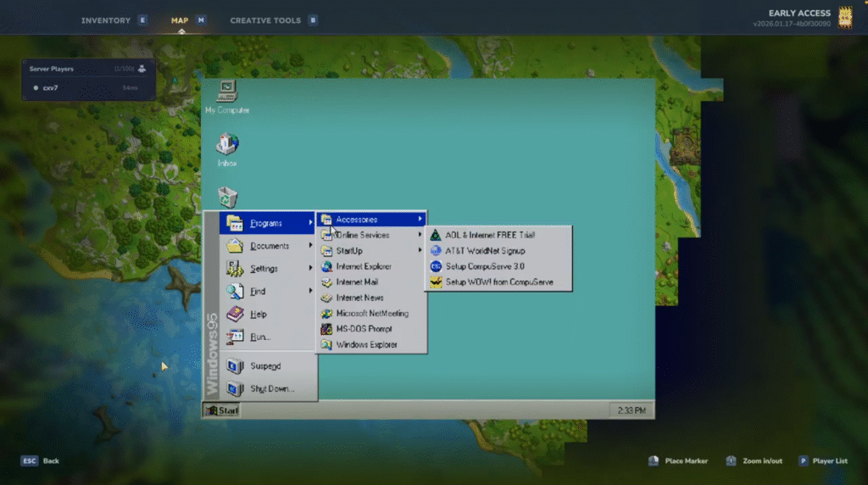Select Setup WOW! from CompuServe entry
This screenshot has width=868, height=485.
pos(498,282)
